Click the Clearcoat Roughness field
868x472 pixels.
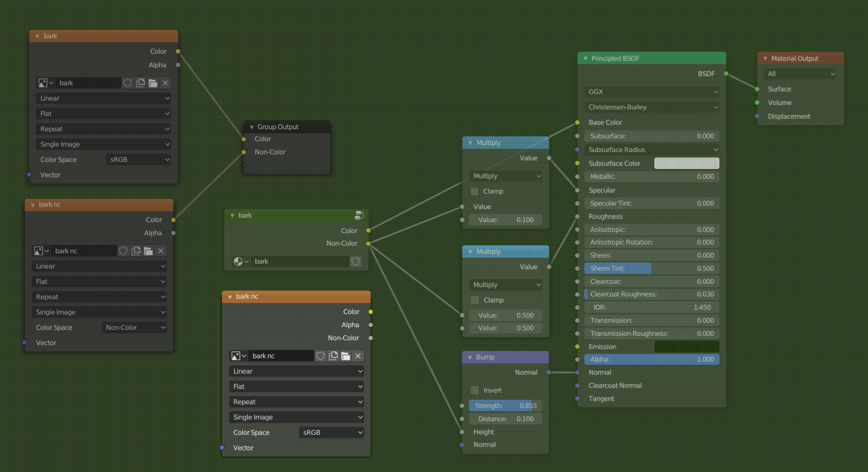(x=652, y=294)
